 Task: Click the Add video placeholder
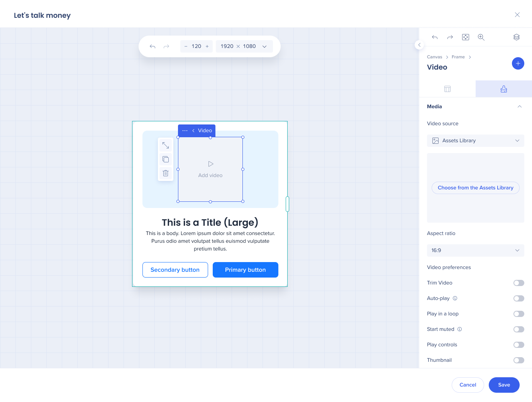[x=210, y=169]
